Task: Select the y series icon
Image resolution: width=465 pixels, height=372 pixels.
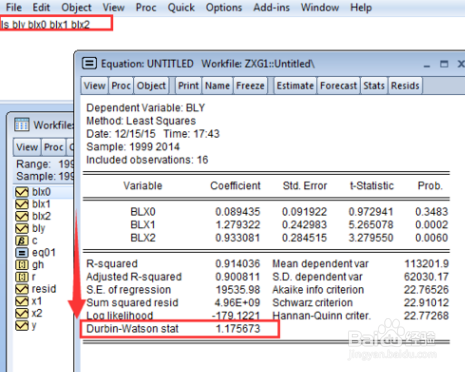Action: coord(22,325)
